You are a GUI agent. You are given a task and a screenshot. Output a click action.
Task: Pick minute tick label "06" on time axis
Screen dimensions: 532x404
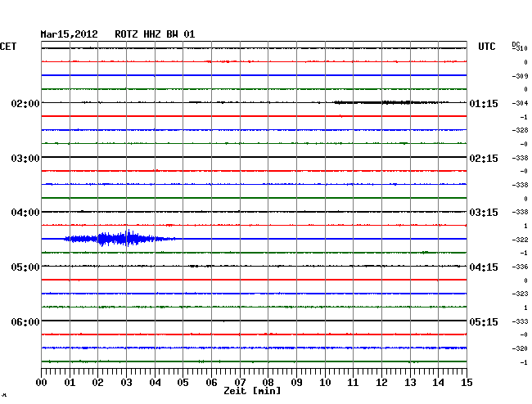pos(211,382)
